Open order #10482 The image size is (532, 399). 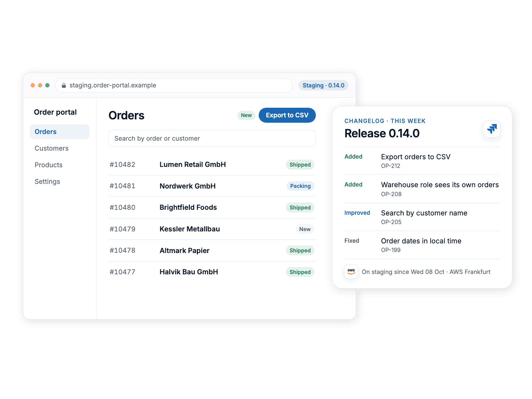[122, 165]
